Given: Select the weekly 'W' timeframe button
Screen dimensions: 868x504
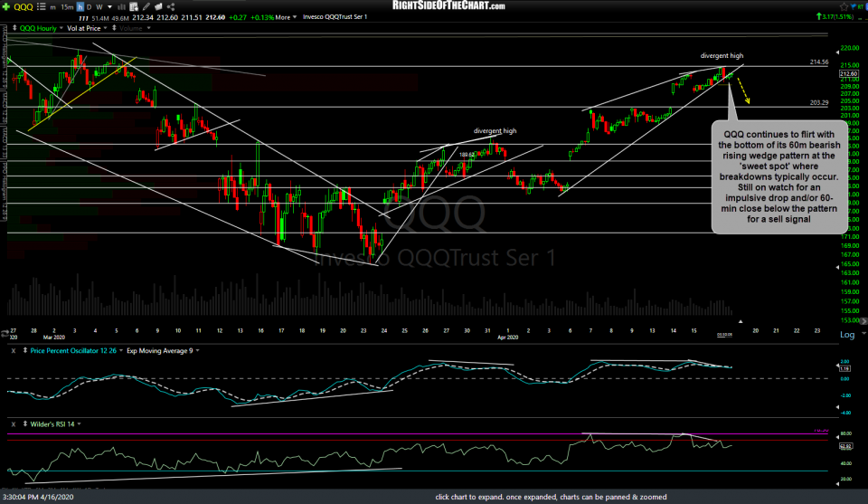Looking at the screenshot, I should [99, 7].
